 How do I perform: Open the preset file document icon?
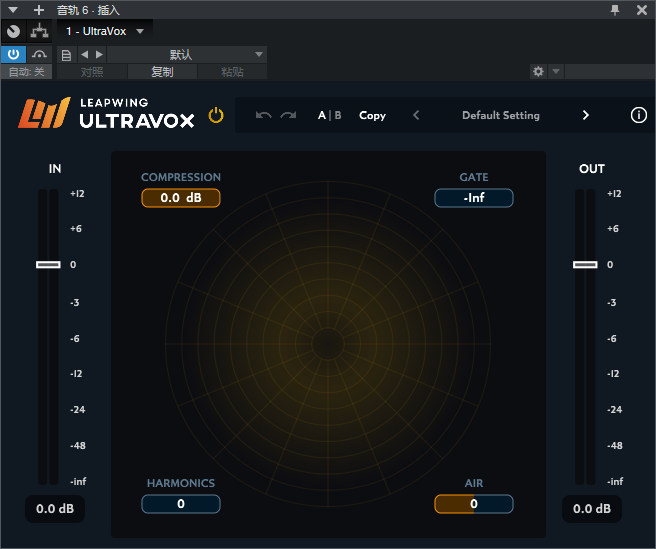tap(66, 55)
